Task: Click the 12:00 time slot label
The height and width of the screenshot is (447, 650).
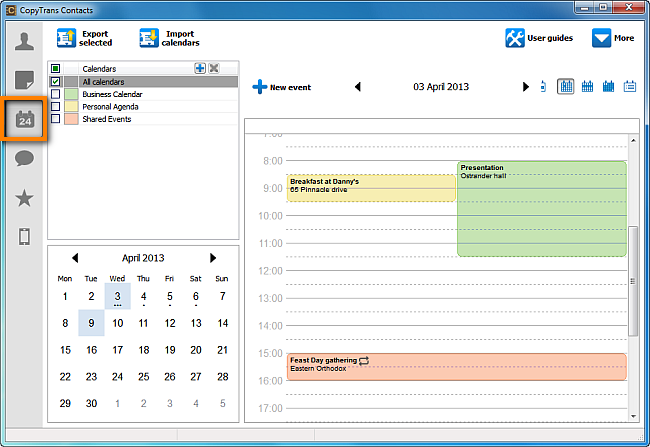Action: tap(270, 271)
